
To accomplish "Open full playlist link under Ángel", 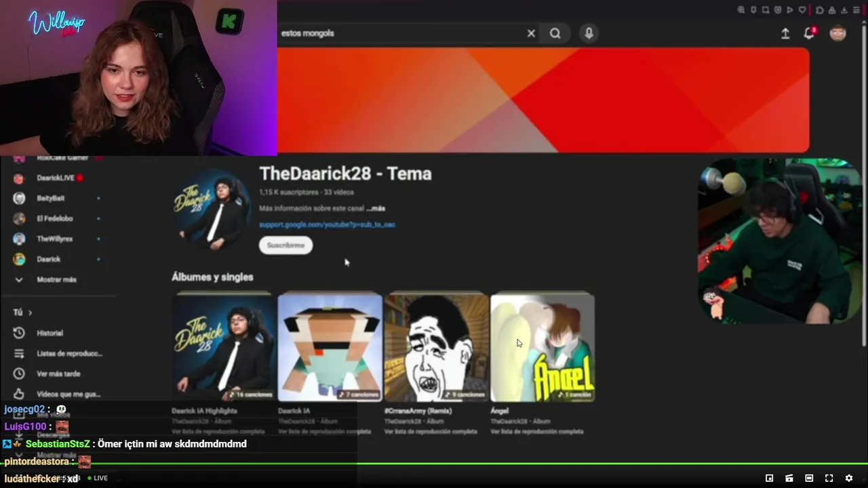I will [537, 432].
